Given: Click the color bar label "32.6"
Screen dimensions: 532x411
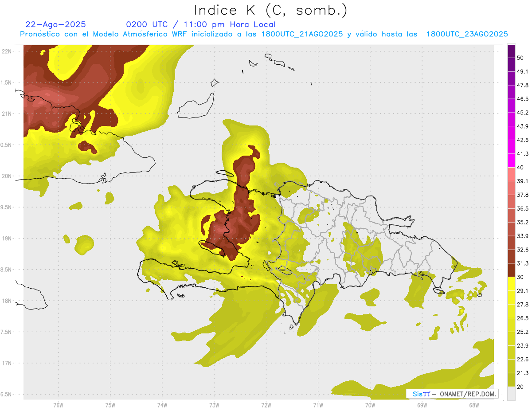Looking at the screenshot, I should (x=523, y=250).
